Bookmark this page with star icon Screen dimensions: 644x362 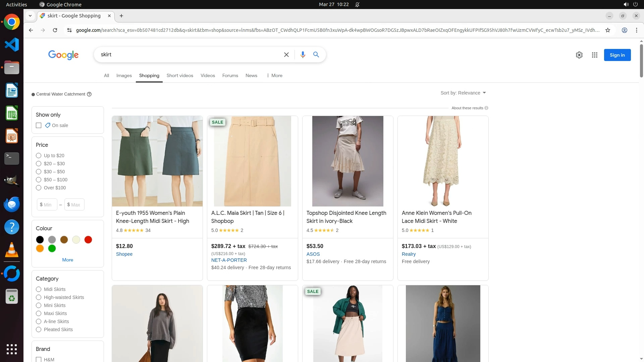(607, 30)
